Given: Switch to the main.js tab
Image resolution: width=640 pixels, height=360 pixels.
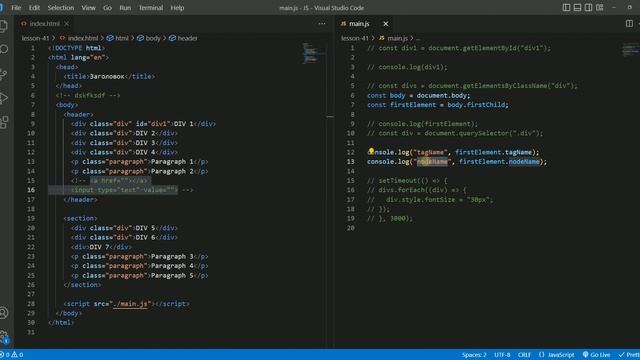Looking at the screenshot, I should coord(359,24).
